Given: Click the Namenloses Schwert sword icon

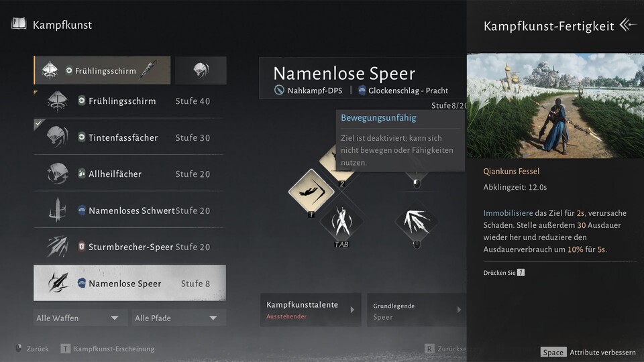Looking at the screenshot, I should click(x=57, y=210).
